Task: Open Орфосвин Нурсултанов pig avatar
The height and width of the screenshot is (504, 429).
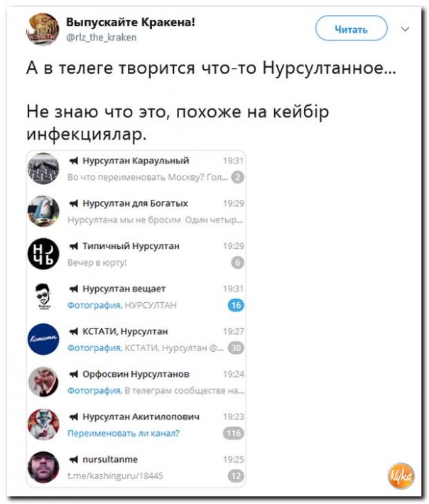Action: click(x=43, y=382)
